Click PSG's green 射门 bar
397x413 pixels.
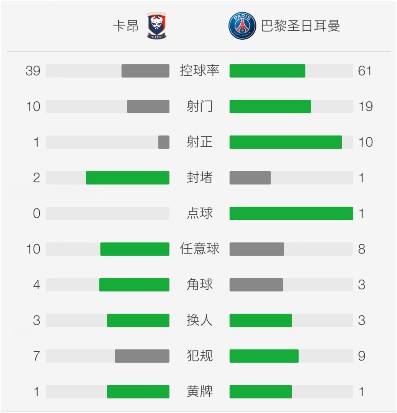(270, 106)
